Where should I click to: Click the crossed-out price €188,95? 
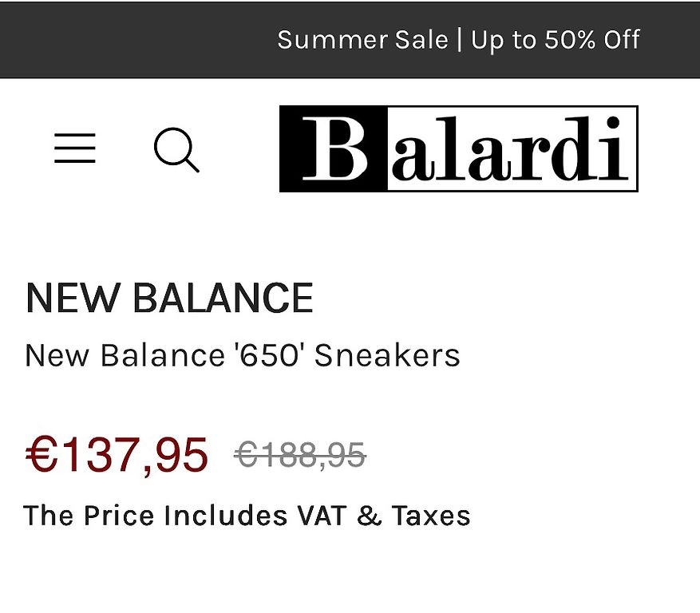[300, 456]
